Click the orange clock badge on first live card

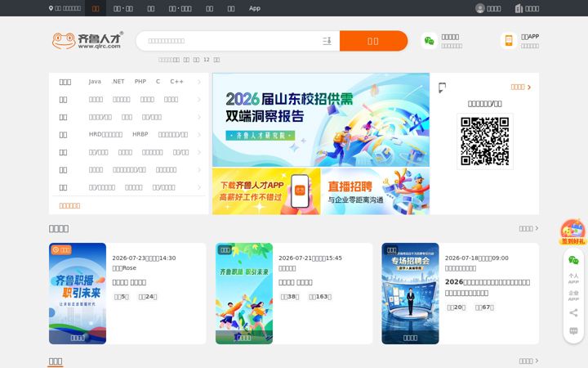(x=60, y=249)
